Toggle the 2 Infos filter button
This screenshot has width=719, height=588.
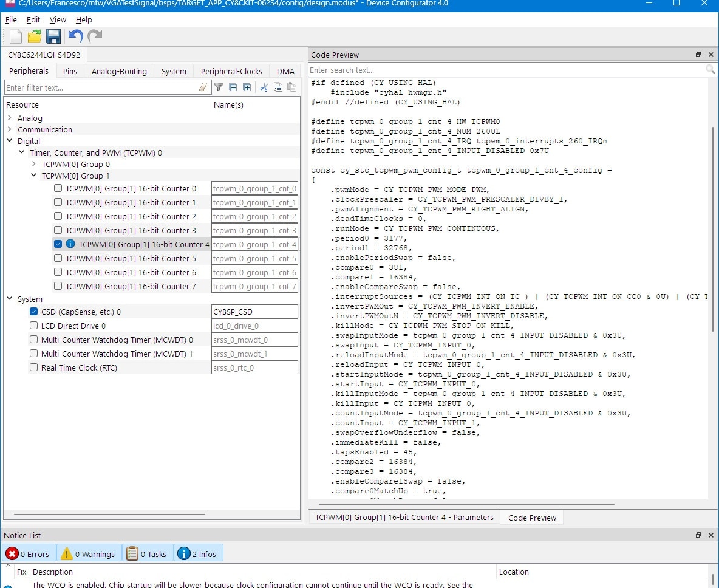click(x=198, y=553)
